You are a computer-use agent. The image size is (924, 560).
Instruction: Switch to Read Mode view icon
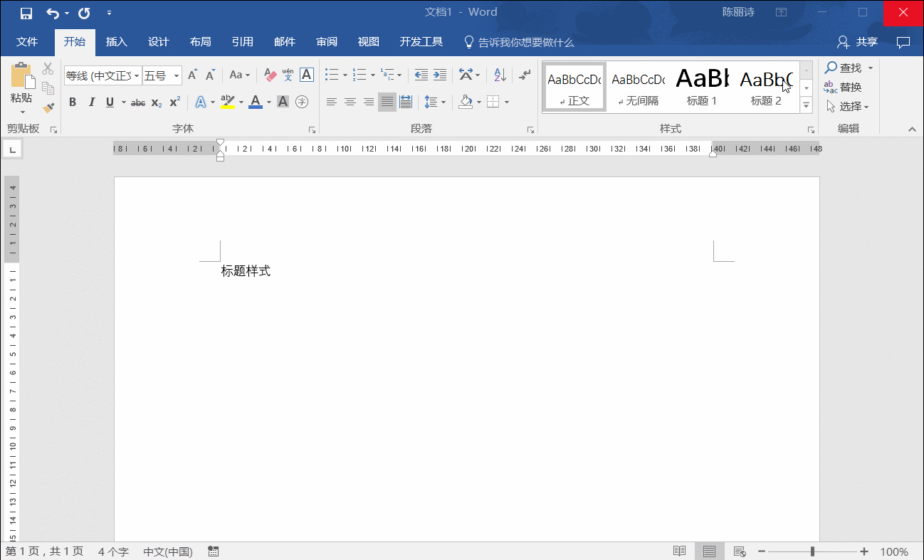click(680, 551)
